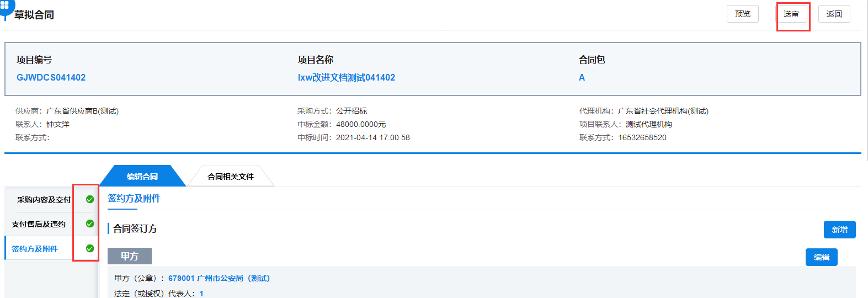Screen dimensions: 868x298
Task: Click green checkmark beside 采购内容及交付
Action: [x=90, y=199]
